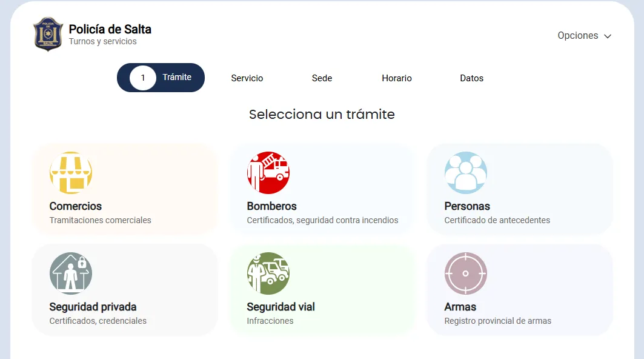Expand Opciones in the top right corner
This screenshot has width=644, height=359.
coord(583,36)
